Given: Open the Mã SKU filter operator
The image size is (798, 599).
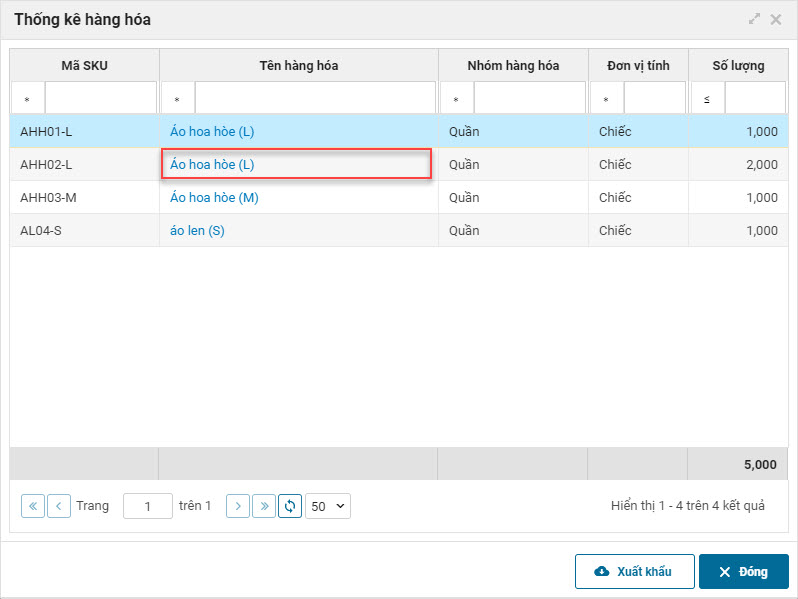Looking at the screenshot, I should (27, 99).
